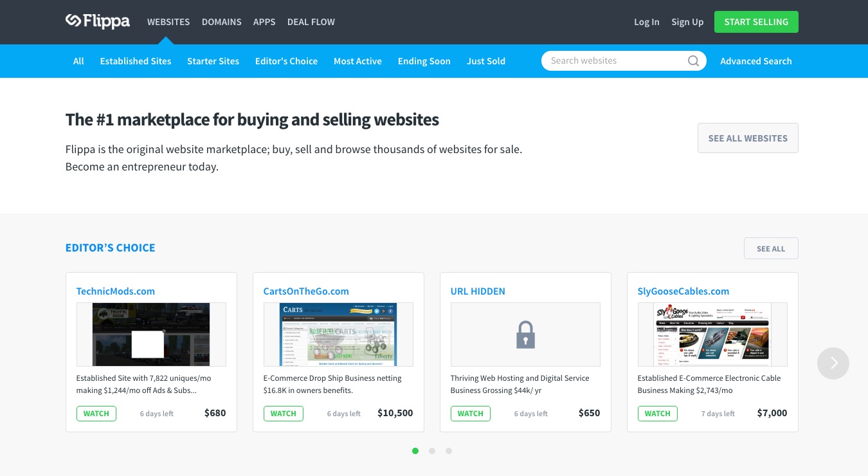Screen dimensions: 868x476
Task: Click the Start Selling button
Action: [756, 22]
